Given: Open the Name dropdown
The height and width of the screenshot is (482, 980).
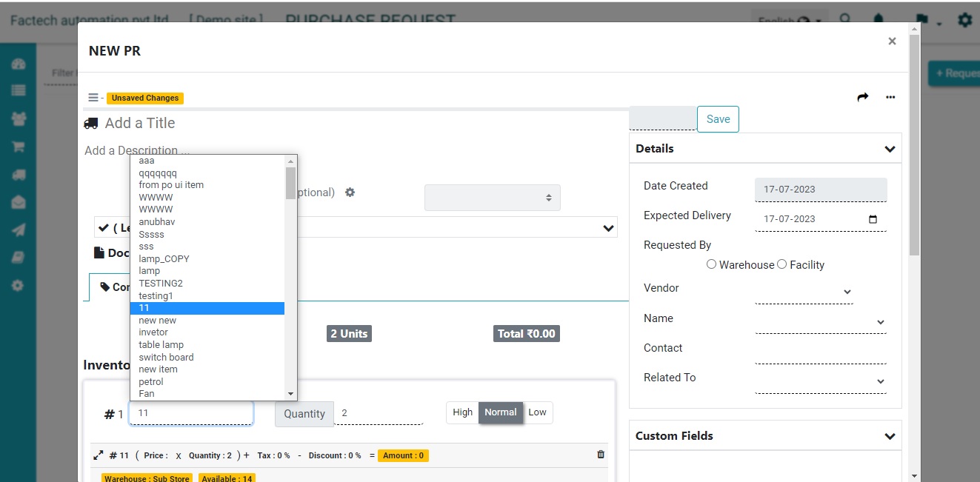Looking at the screenshot, I should (x=821, y=322).
